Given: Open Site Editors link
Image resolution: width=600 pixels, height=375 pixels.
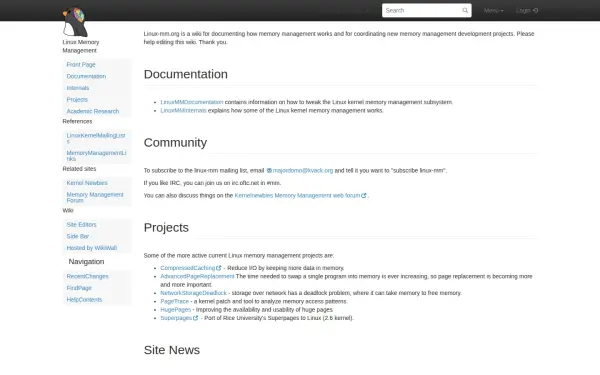Looking at the screenshot, I should (x=81, y=225).
